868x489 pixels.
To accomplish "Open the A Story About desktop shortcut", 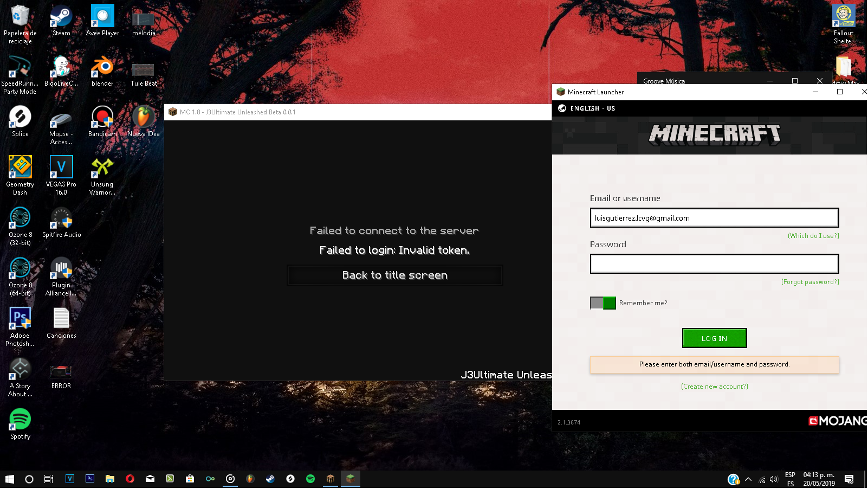I will [20, 377].
